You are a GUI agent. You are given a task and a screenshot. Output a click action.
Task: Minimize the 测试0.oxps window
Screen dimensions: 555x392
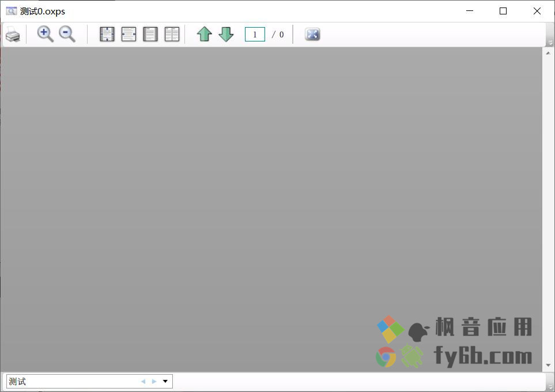[470, 11]
